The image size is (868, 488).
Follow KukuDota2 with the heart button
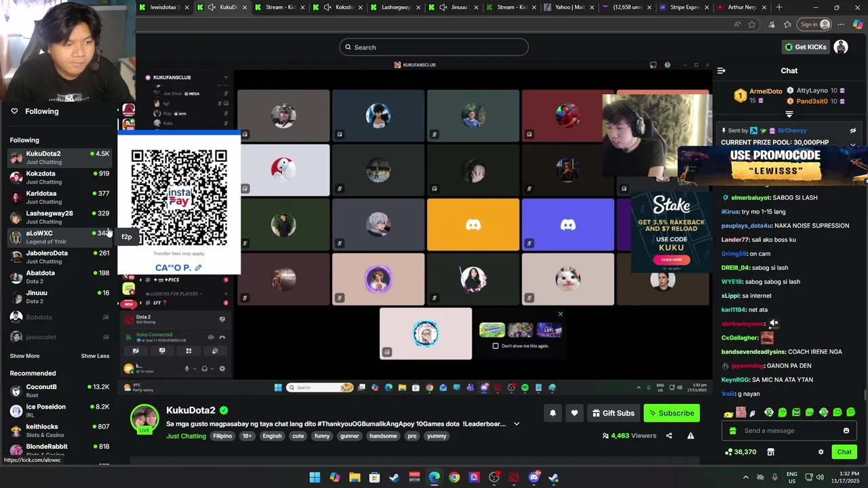coord(574,413)
